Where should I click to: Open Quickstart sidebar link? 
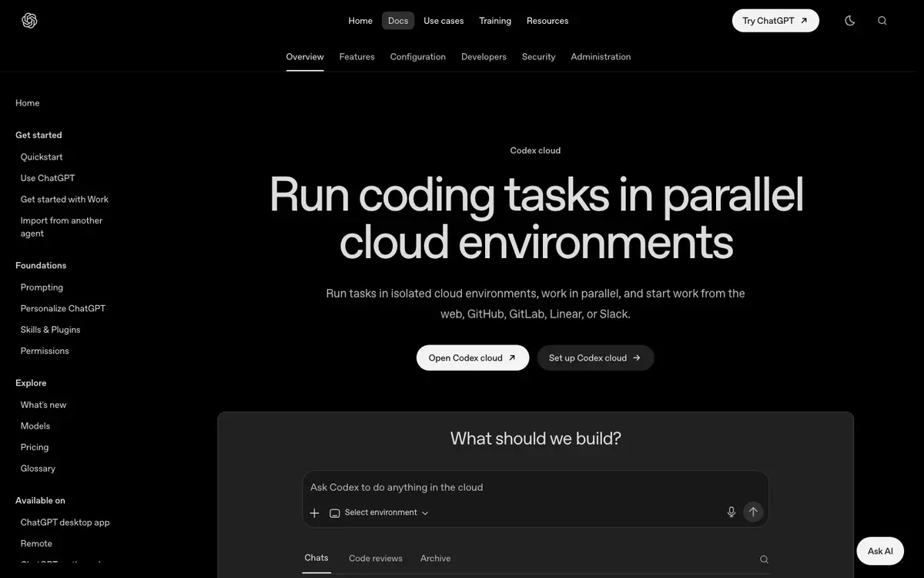point(42,157)
